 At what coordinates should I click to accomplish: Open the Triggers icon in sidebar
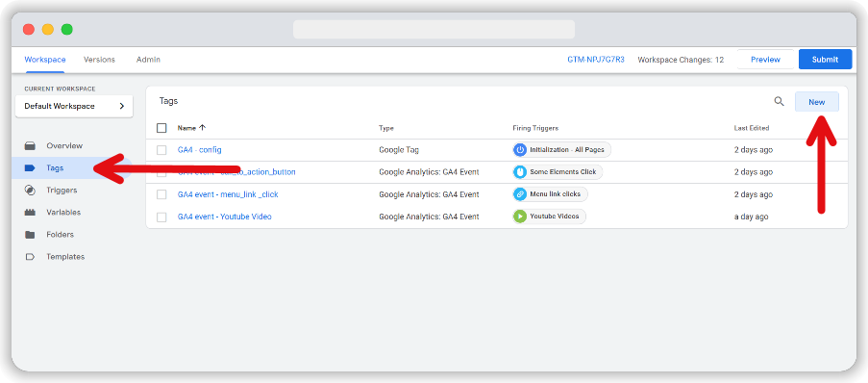(x=30, y=191)
